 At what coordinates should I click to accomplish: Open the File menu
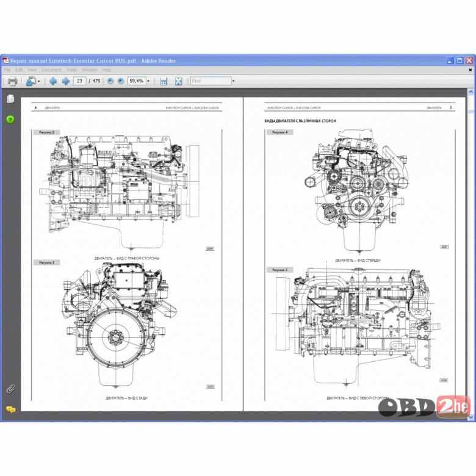(x=7, y=70)
